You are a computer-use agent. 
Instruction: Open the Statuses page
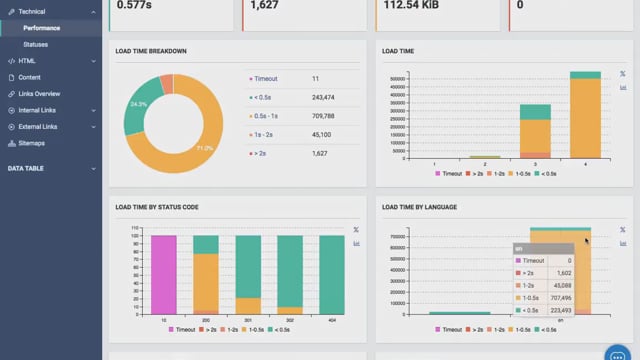pyautogui.click(x=36, y=44)
